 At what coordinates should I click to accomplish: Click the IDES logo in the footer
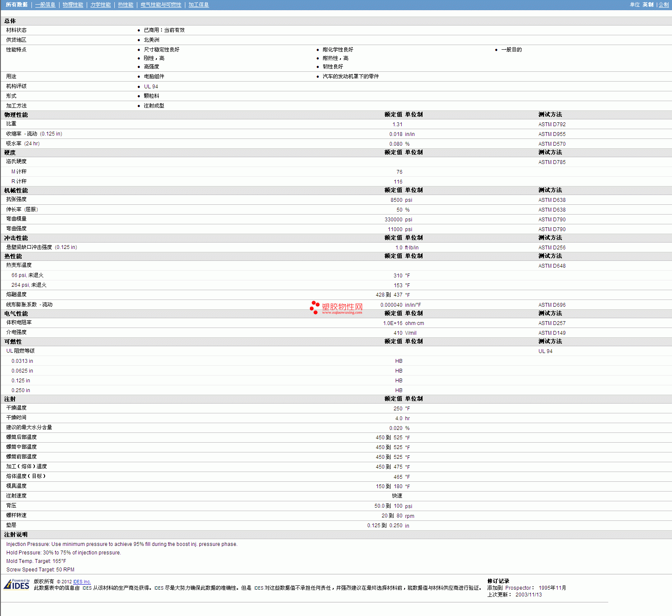17,585
